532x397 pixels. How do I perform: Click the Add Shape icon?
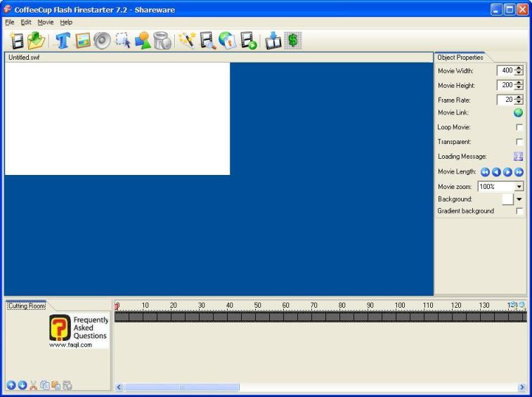tap(143, 41)
